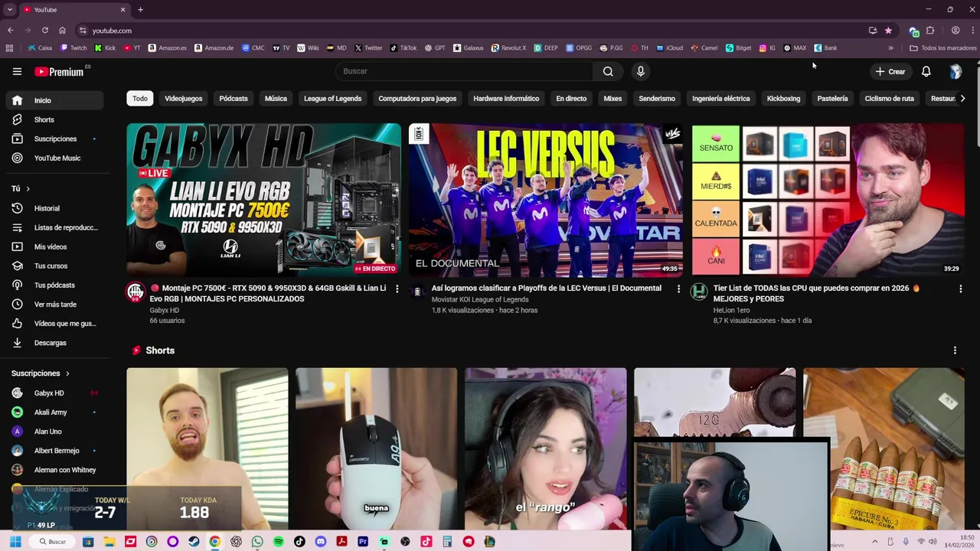
Task: Open more options for Tier List CPU video
Action: click(x=960, y=289)
